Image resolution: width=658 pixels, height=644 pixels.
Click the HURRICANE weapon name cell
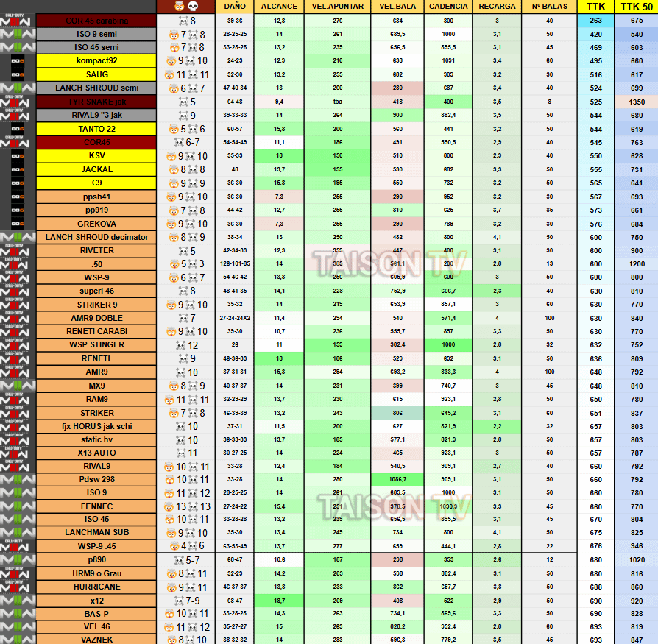96,587
